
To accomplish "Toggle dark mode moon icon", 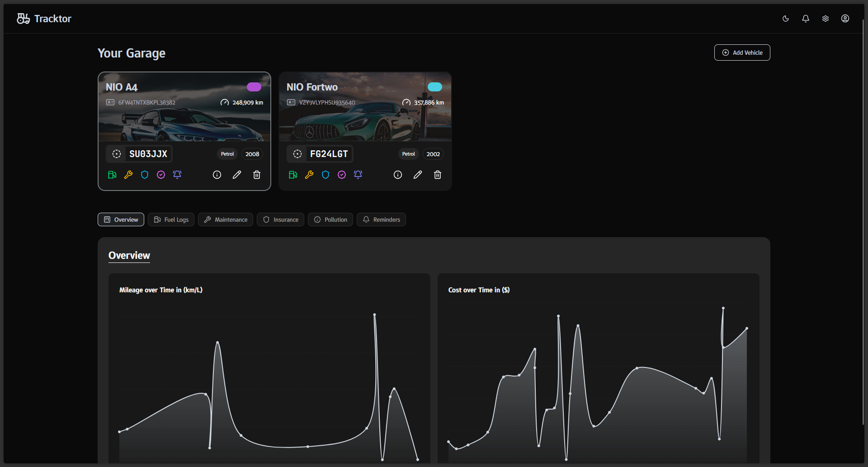I will coord(786,19).
